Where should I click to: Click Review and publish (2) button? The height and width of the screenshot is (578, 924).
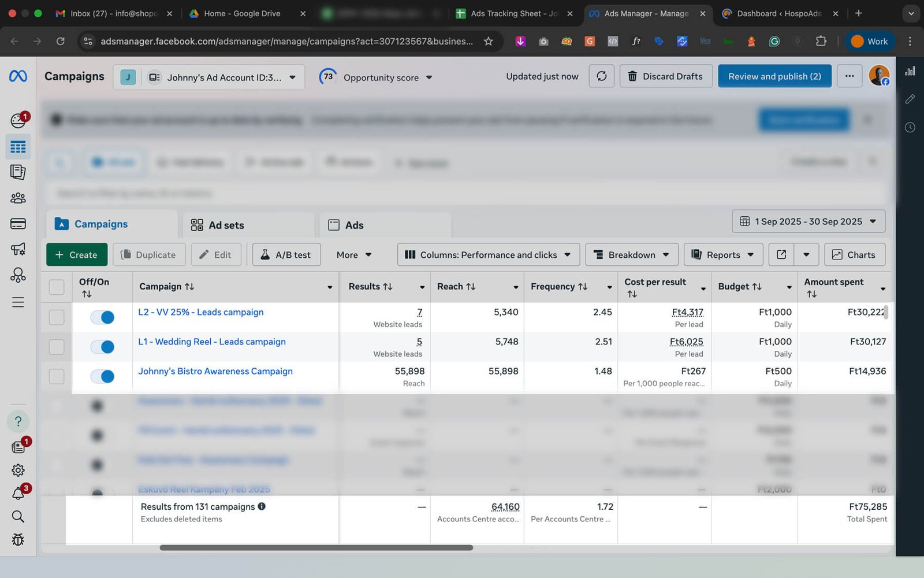[774, 76]
